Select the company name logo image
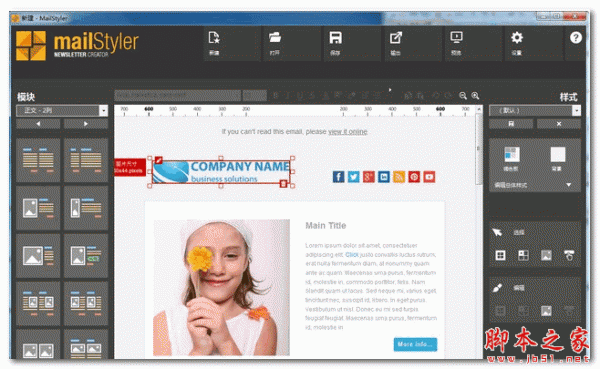The image size is (600, 369). 221,172
